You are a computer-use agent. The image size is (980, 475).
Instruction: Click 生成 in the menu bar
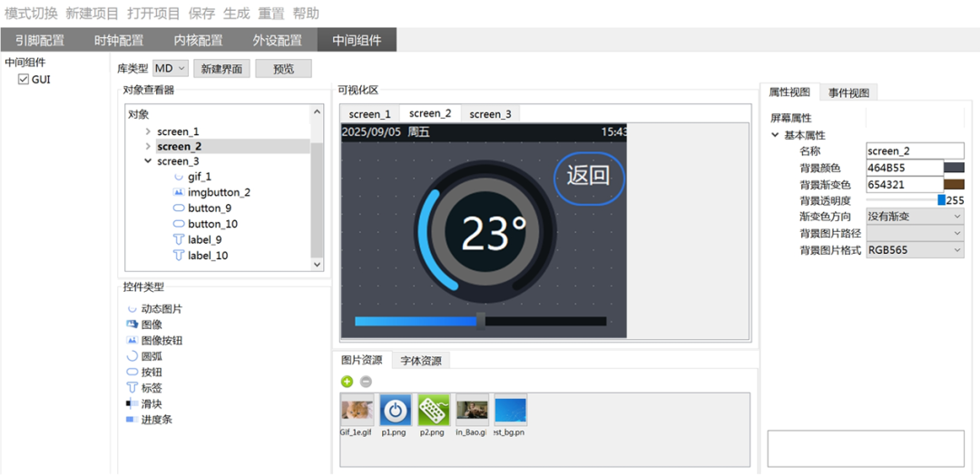236,13
